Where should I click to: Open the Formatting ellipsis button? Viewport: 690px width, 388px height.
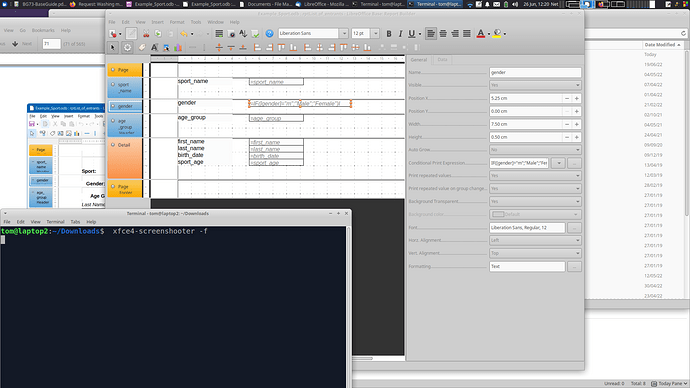574,266
